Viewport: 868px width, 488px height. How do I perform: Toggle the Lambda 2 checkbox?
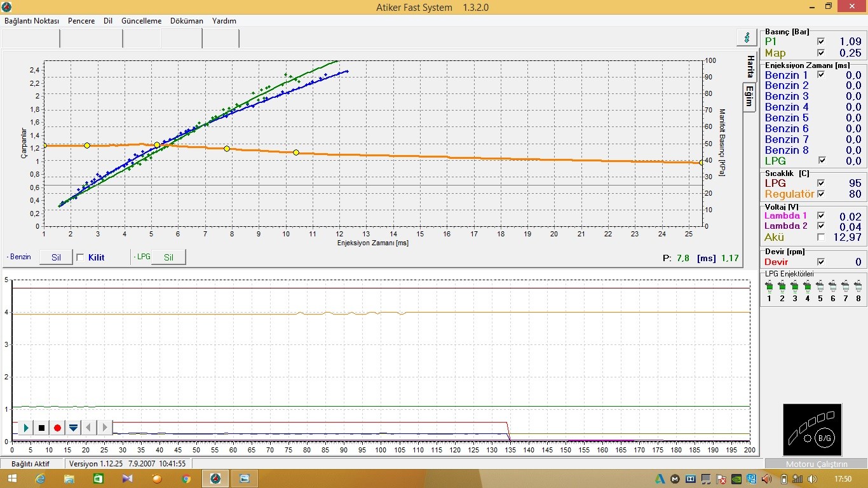click(820, 226)
